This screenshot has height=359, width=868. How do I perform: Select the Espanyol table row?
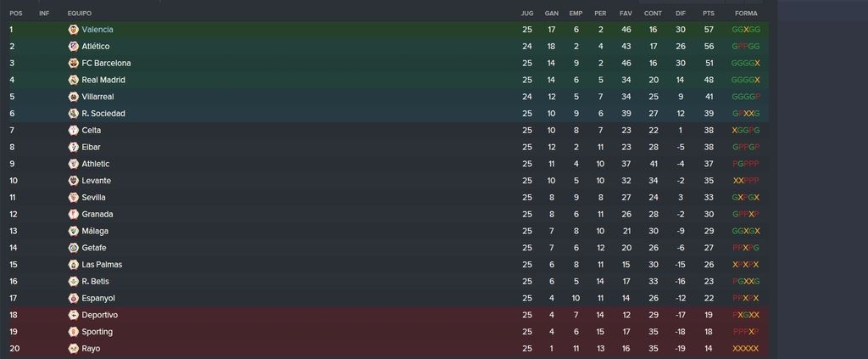388,298
